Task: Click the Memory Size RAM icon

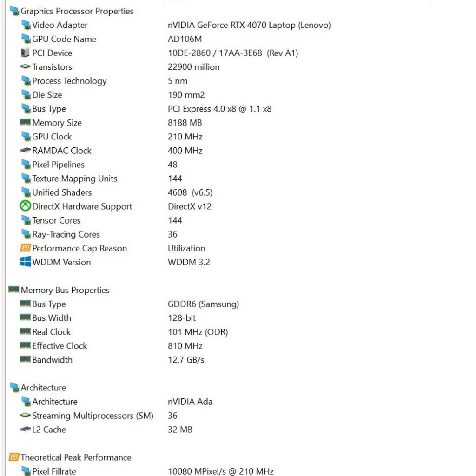Action: pos(25,122)
